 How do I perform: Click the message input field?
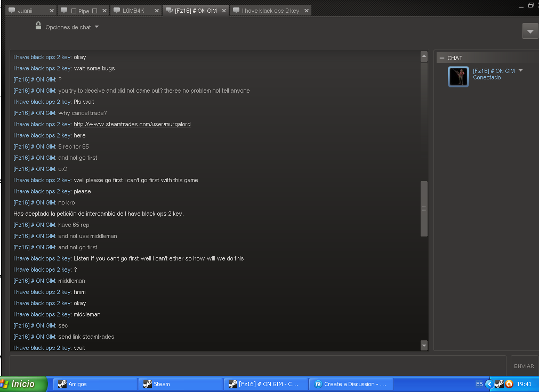[x=258, y=366]
